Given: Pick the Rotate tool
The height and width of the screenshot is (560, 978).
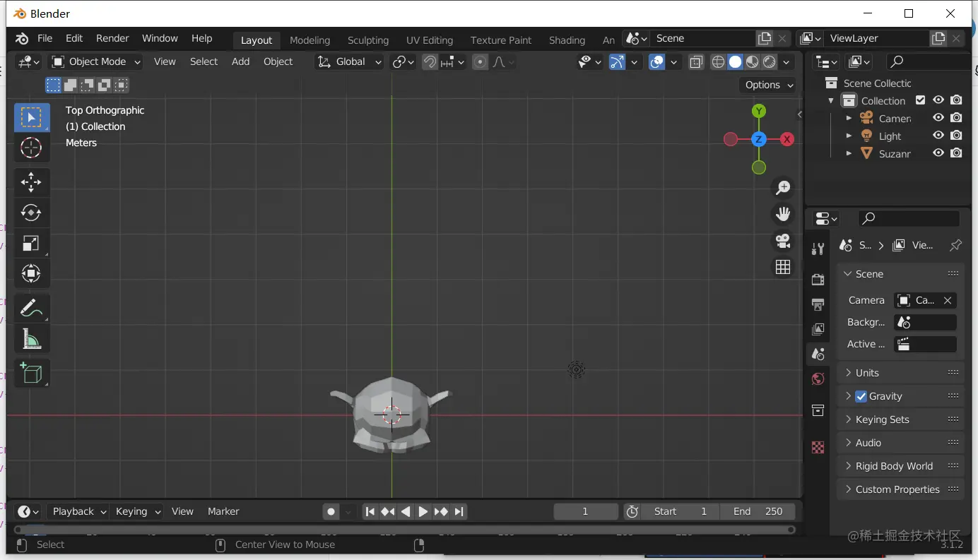Looking at the screenshot, I should [x=32, y=213].
